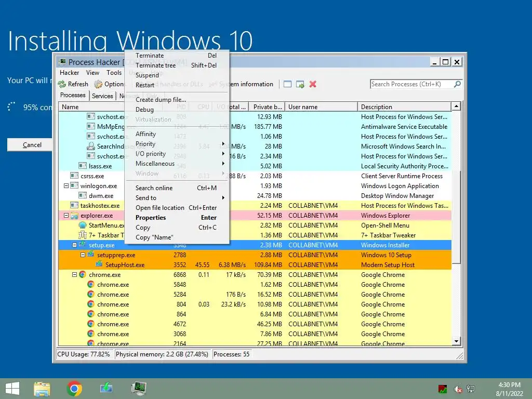The image size is (532, 399).
Task: Open the Hacker menu
Action: coord(69,73)
